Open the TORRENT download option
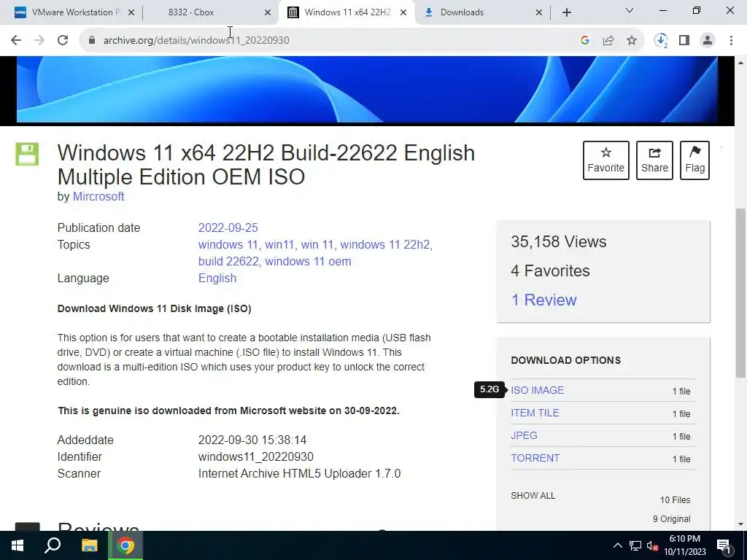The width and height of the screenshot is (747, 560). [x=535, y=458]
